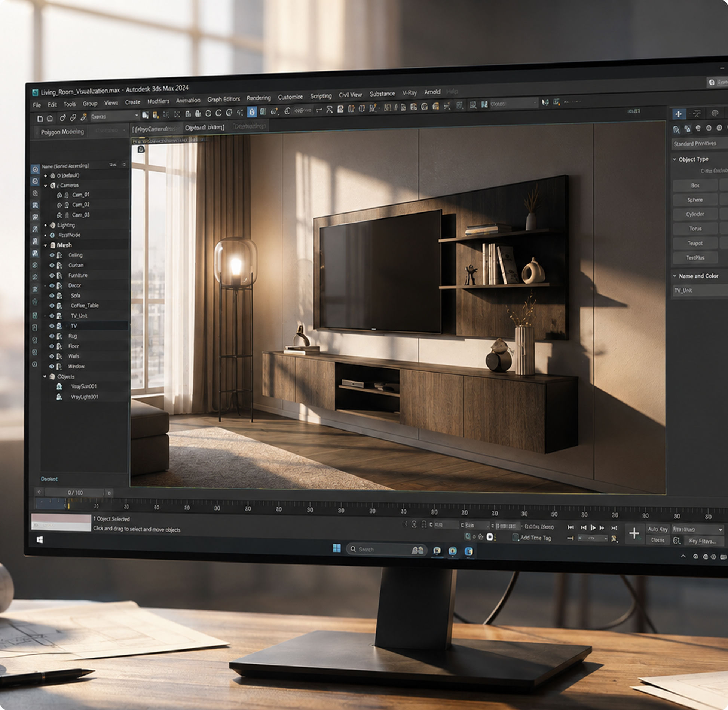The height and width of the screenshot is (710, 728).
Task: Switch to the Modify tab icon in the command panel
Action: tap(697, 114)
